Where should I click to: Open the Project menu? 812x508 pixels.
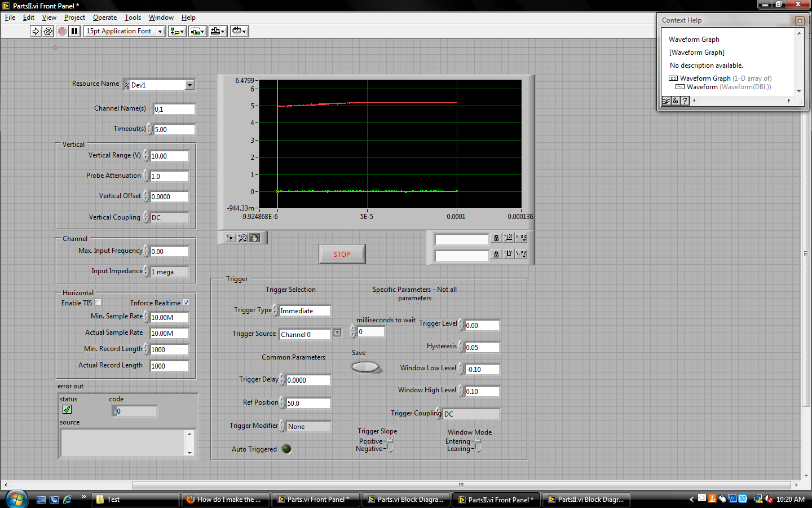74,17
